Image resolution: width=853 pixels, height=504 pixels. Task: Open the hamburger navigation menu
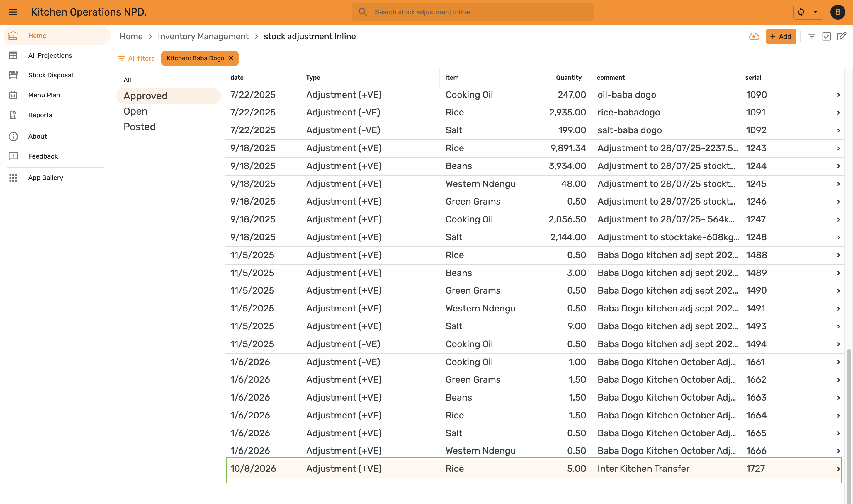point(13,12)
